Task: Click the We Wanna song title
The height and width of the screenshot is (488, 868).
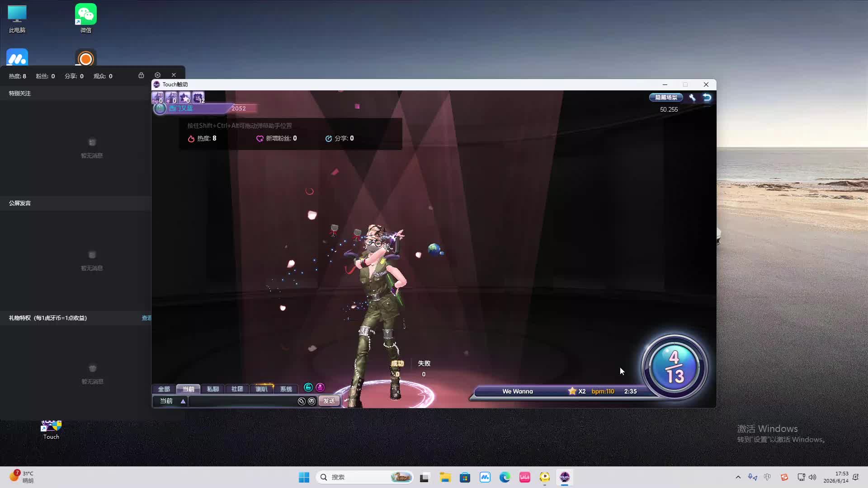Action: click(518, 391)
